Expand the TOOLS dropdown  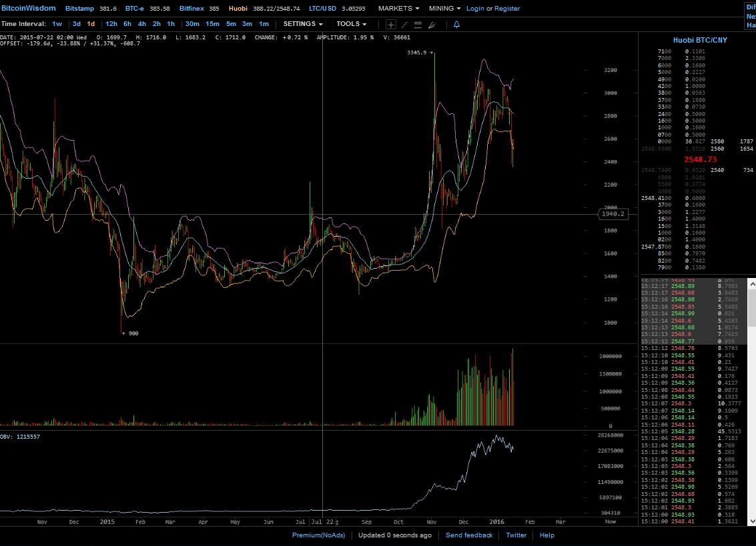pos(351,23)
